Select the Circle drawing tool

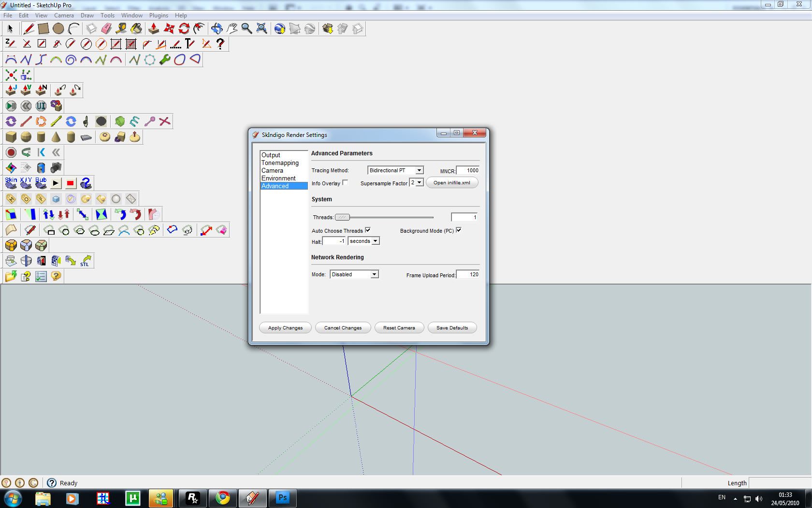click(x=58, y=29)
